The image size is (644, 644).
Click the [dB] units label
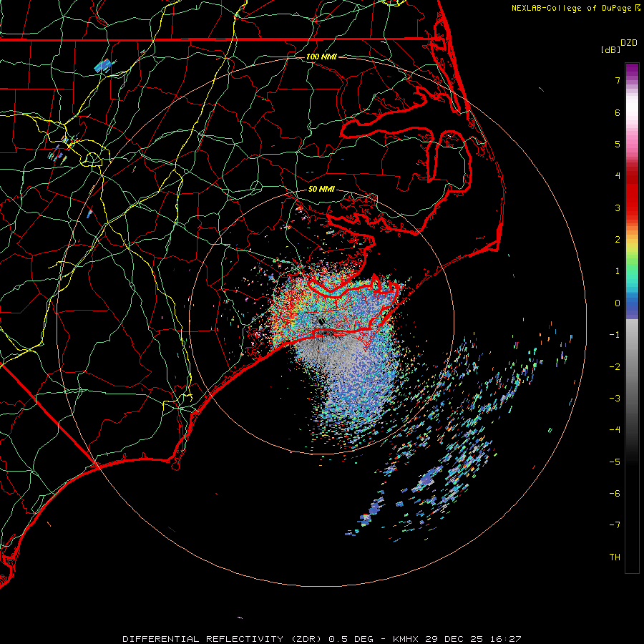pos(610,49)
